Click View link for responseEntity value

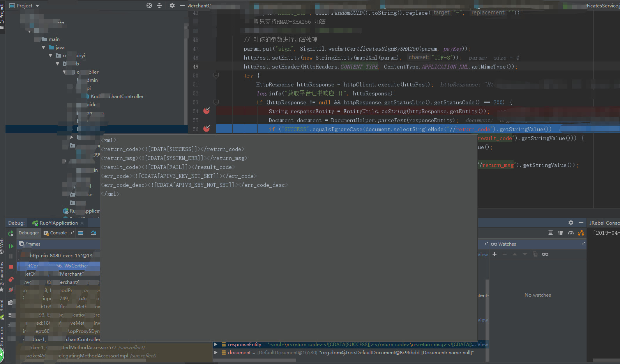482,345
